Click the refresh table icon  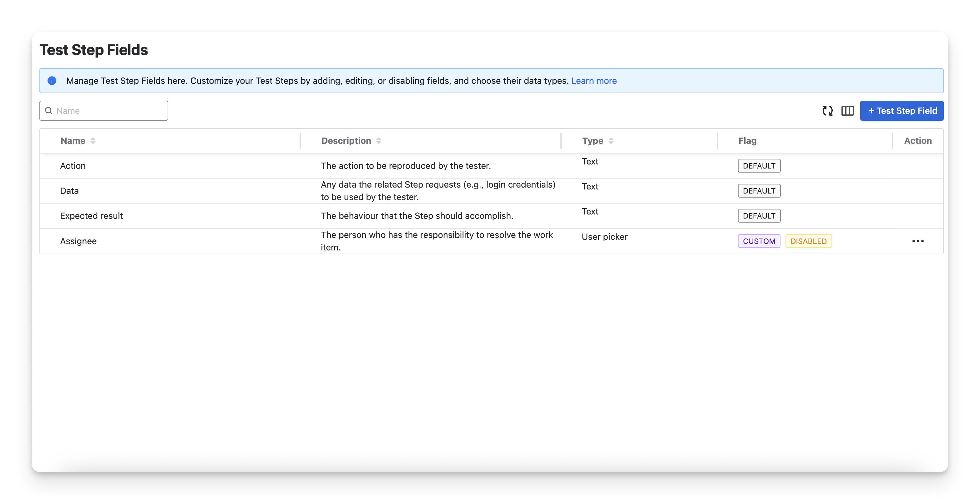[x=827, y=111]
